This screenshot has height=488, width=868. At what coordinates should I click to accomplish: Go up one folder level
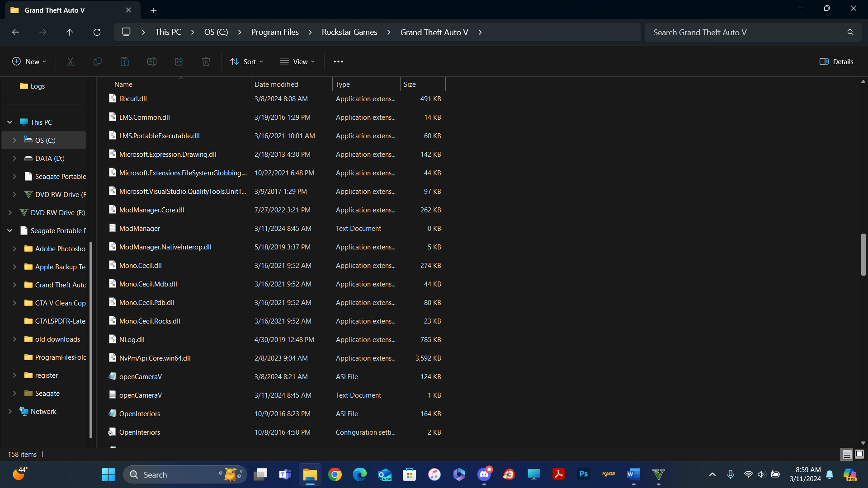click(70, 32)
